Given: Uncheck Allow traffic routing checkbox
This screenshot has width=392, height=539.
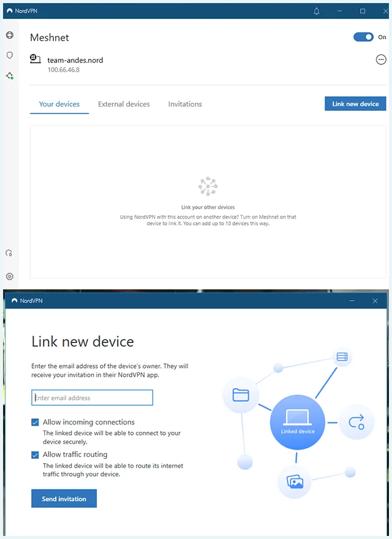Looking at the screenshot, I should pyautogui.click(x=35, y=454).
